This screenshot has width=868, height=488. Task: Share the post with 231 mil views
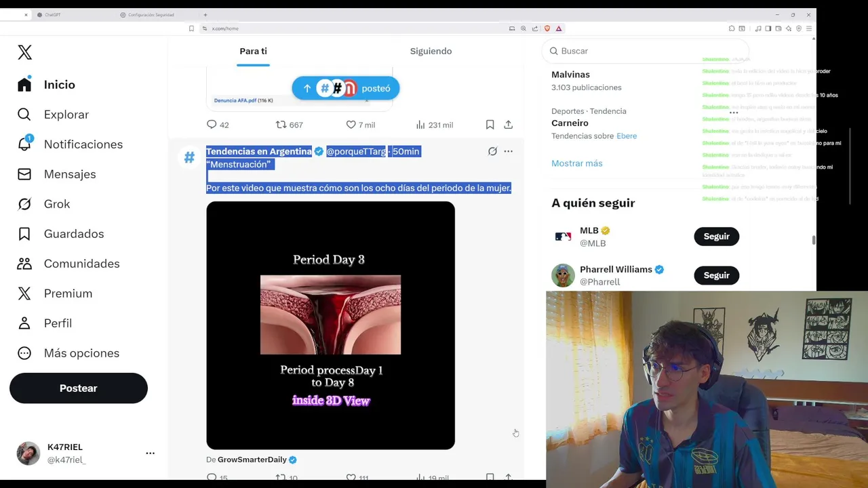coord(508,125)
